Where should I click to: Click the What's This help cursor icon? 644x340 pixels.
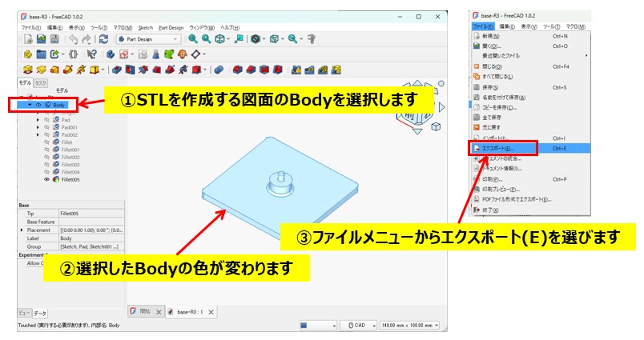(91, 54)
